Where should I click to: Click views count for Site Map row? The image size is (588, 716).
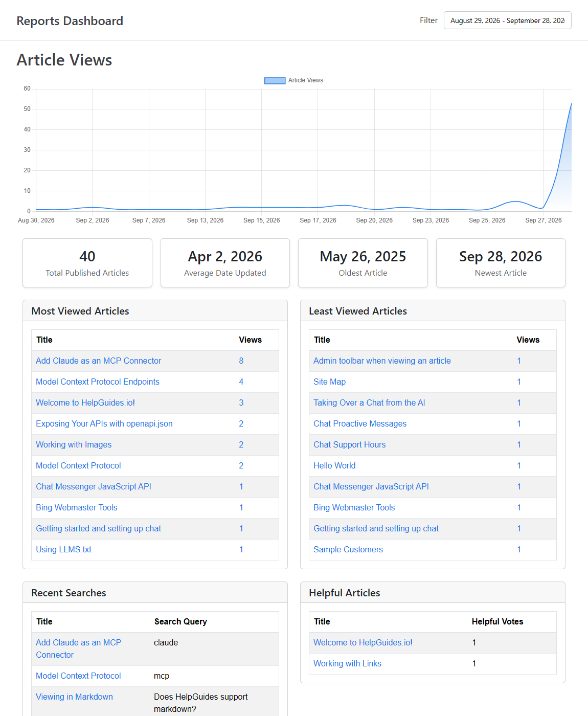pyautogui.click(x=519, y=382)
